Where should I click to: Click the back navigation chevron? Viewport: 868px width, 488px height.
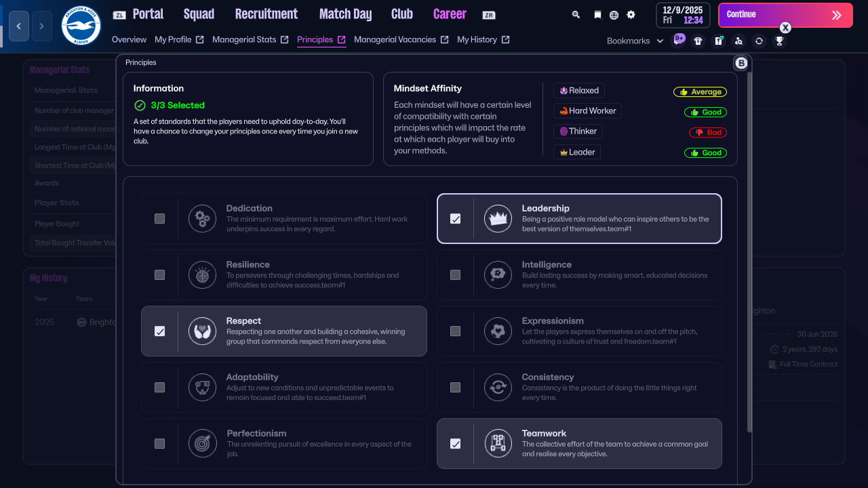click(18, 25)
